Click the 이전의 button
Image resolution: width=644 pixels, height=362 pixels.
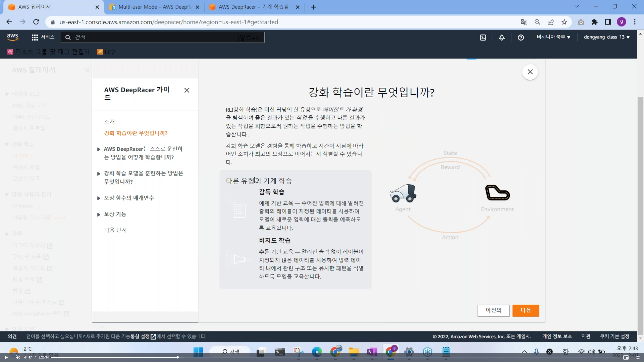(x=493, y=310)
